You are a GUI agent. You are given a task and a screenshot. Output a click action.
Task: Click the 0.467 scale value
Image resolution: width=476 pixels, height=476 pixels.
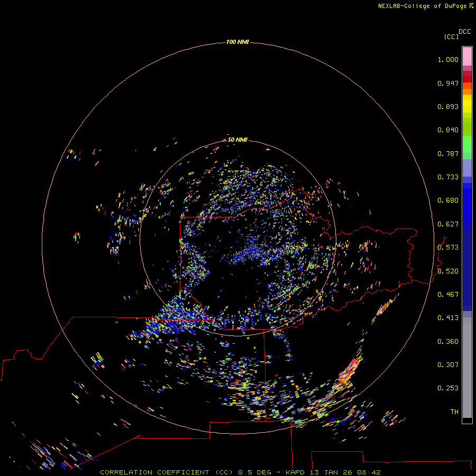tap(448, 295)
